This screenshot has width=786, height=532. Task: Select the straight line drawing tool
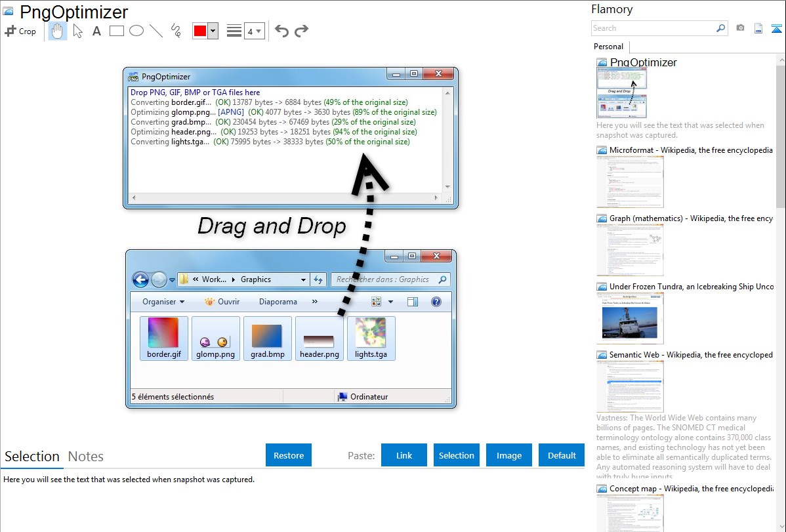(156, 31)
